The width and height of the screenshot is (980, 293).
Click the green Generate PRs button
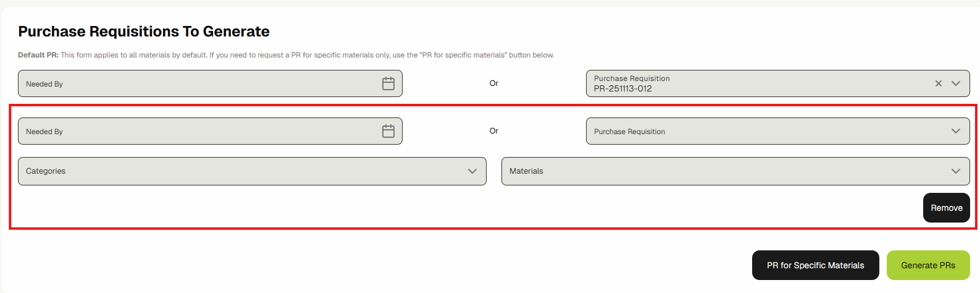click(x=928, y=265)
